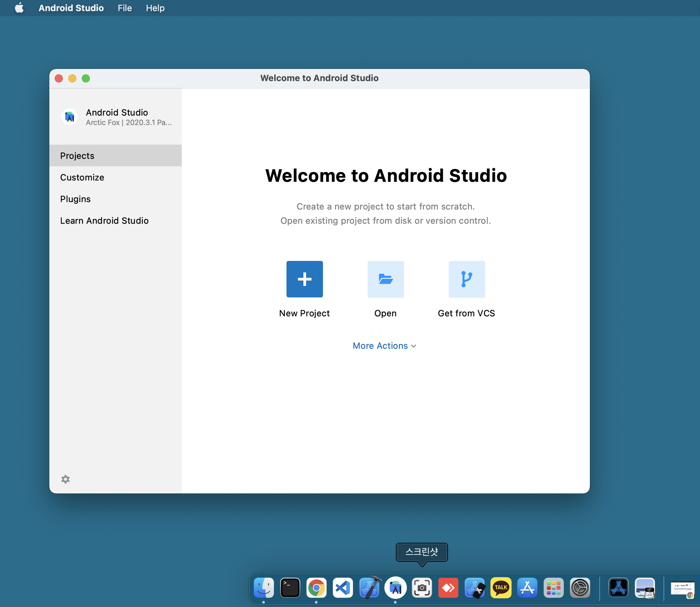This screenshot has width=700, height=607.
Task: Open the Android Studio application menu
Action: [71, 8]
